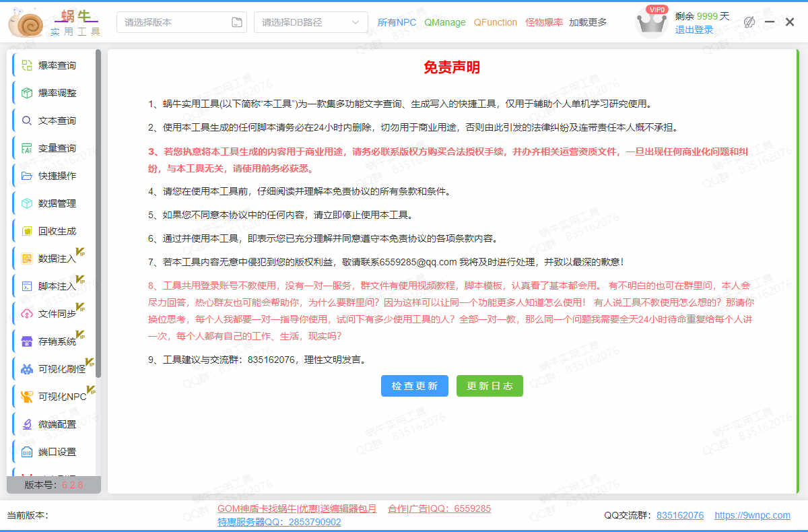The height and width of the screenshot is (532, 808).
Task: Select the 文本查询 magnifier icon
Action: 27,121
